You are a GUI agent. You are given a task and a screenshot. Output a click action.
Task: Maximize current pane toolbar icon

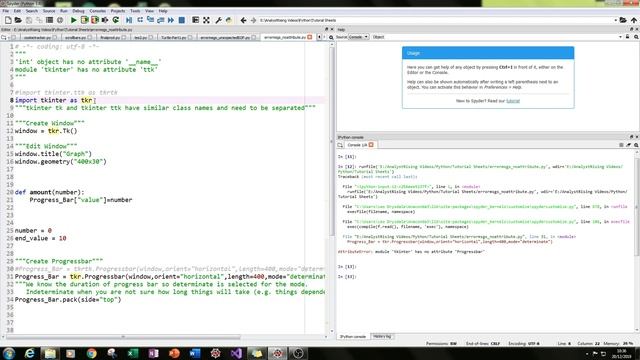click(x=196, y=20)
